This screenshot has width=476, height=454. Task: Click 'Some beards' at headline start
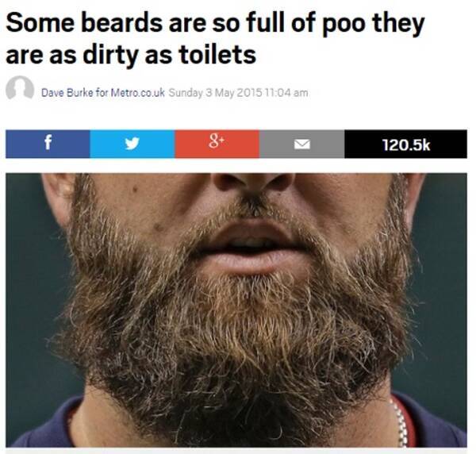point(84,23)
